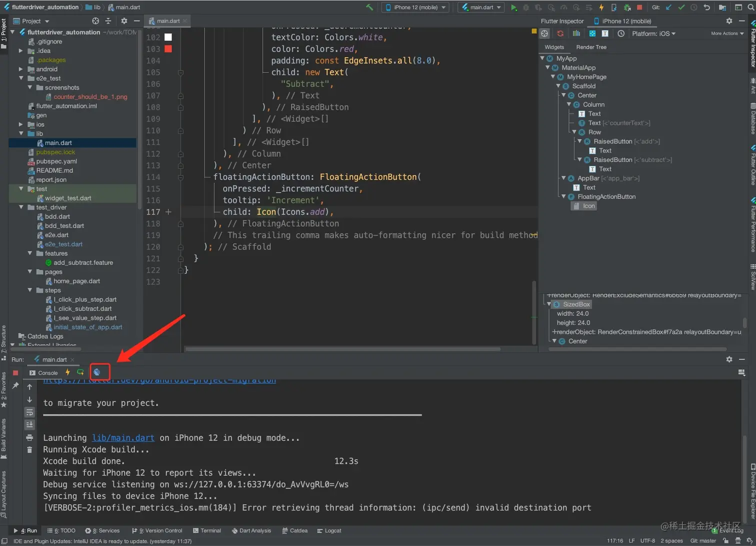Image resolution: width=756 pixels, height=546 pixels.
Task: Open the TODO tool window
Action: click(x=61, y=531)
